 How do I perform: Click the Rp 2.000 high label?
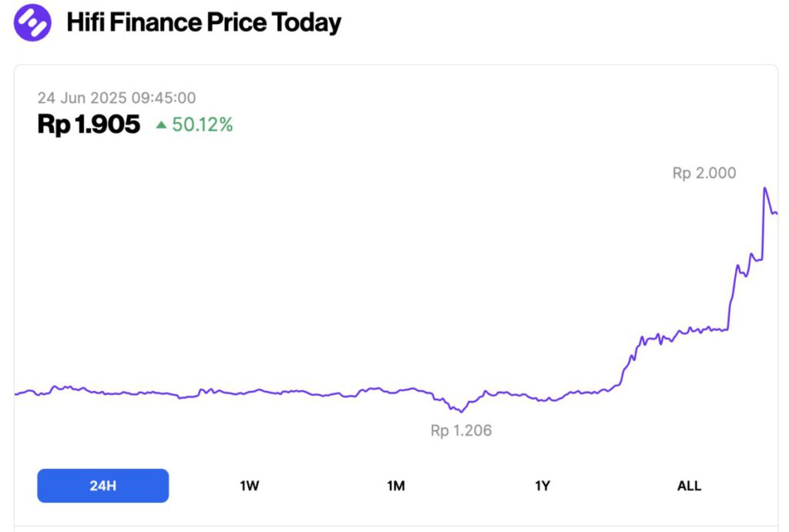(704, 173)
